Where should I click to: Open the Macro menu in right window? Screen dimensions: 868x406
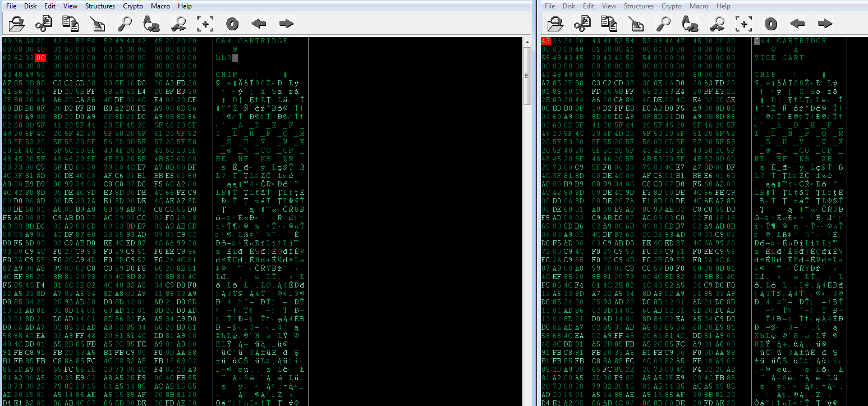pos(699,6)
